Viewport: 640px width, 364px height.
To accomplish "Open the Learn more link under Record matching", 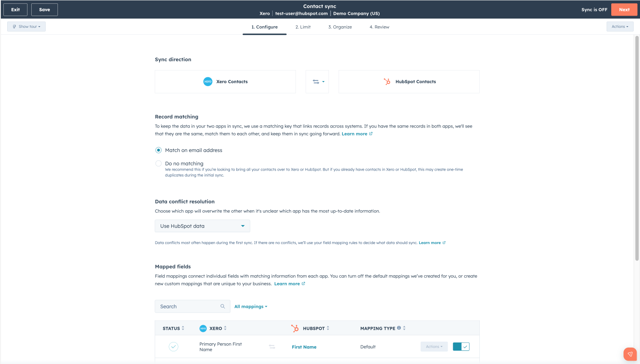I will 354,133.
